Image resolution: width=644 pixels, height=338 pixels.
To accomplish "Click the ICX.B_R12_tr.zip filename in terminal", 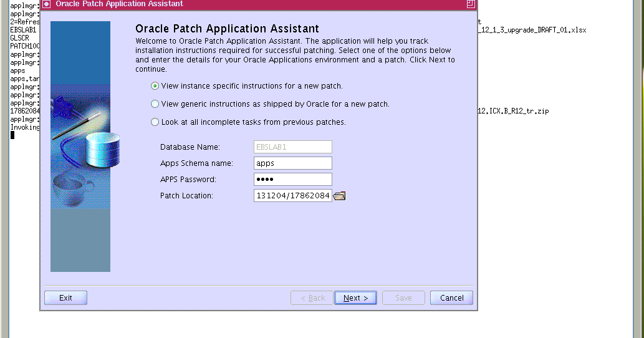I will [x=514, y=111].
